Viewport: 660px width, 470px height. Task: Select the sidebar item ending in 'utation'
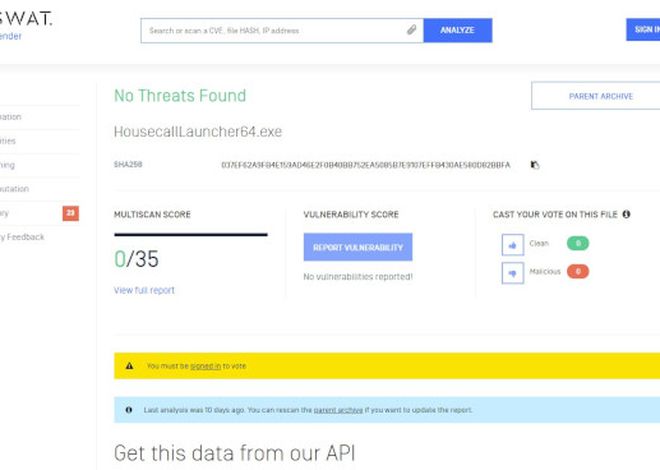[15, 189]
